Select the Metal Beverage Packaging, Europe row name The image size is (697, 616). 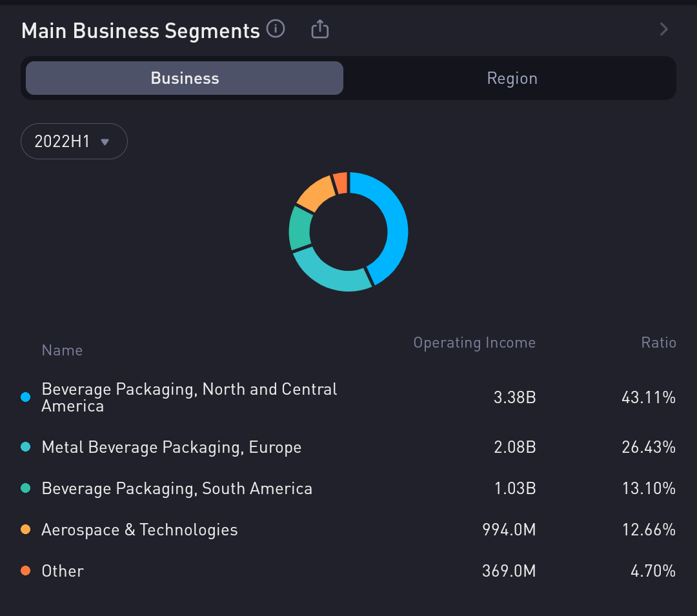[171, 447]
